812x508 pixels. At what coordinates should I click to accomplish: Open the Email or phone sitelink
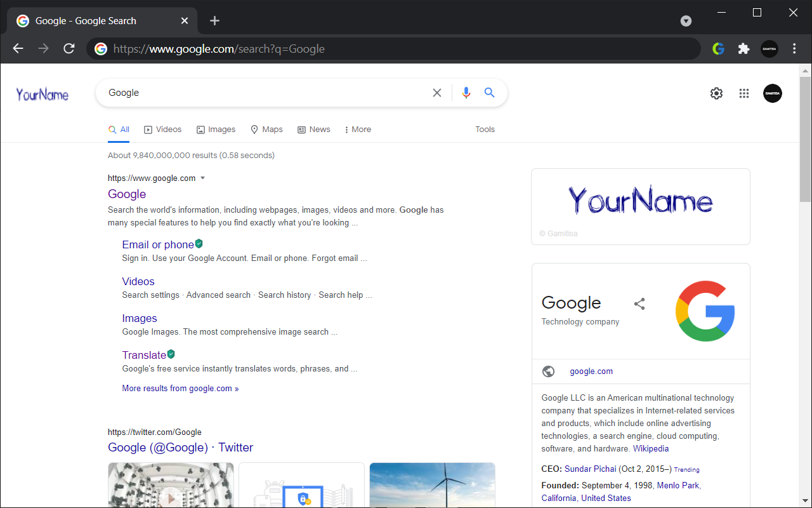click(158, 244)
